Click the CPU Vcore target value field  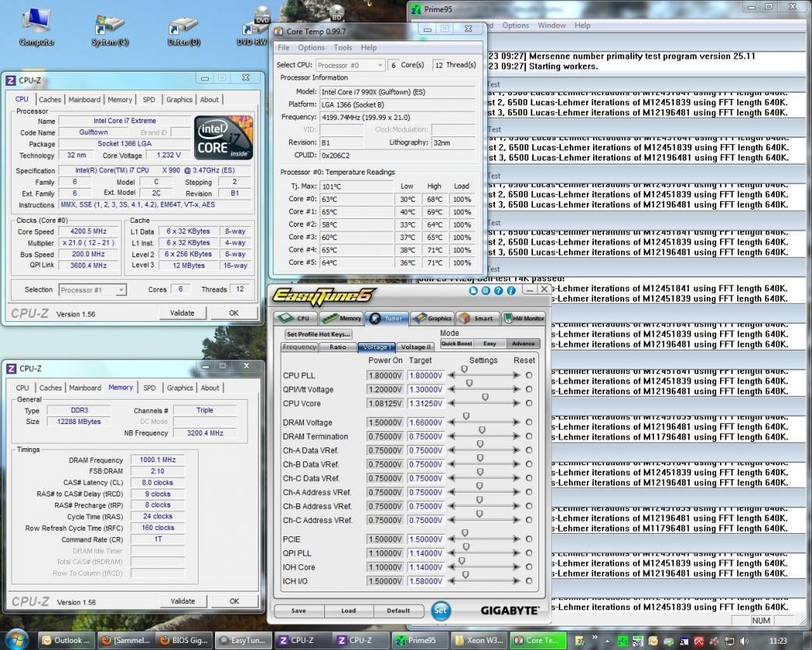[x=425, y=404]
